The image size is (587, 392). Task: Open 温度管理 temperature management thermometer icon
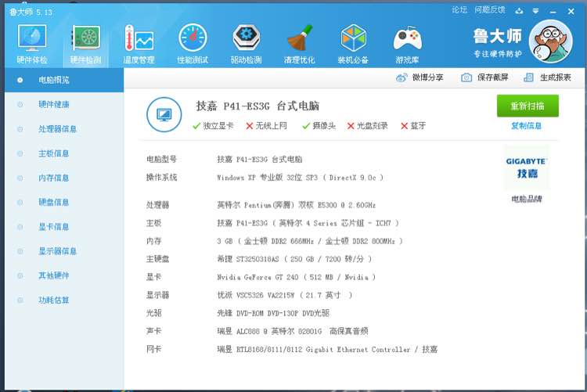point(139,38)
